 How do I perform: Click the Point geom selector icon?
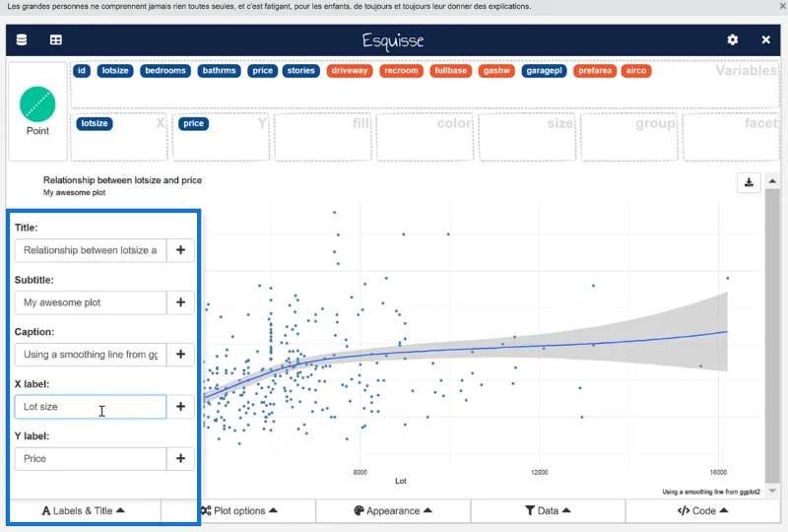pos(37,104)
